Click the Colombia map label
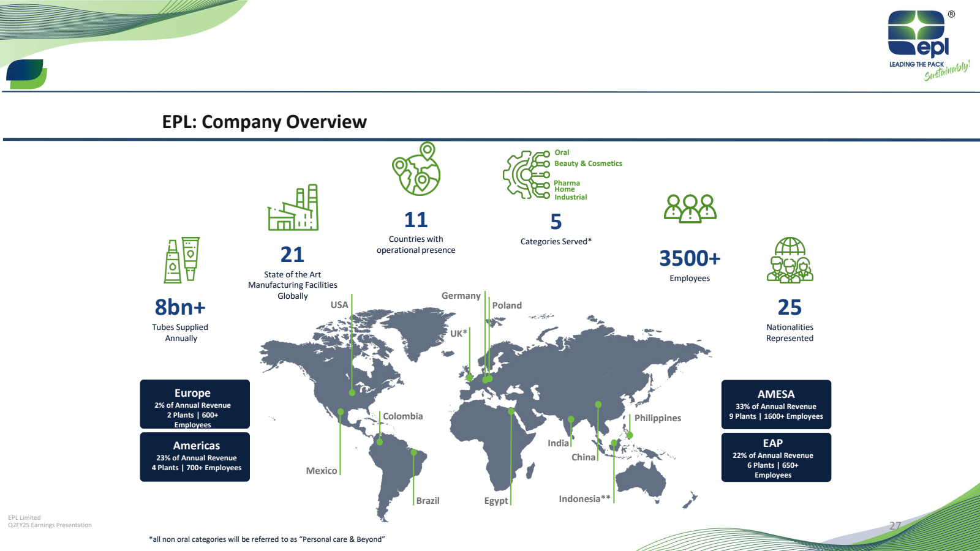 pyautogui.click(x=403, y=416)
